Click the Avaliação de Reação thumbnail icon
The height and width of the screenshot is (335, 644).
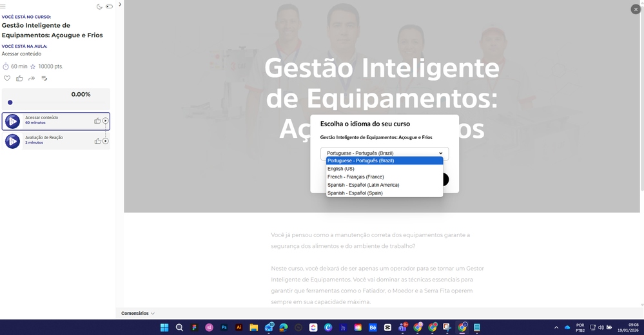[12, 141]
